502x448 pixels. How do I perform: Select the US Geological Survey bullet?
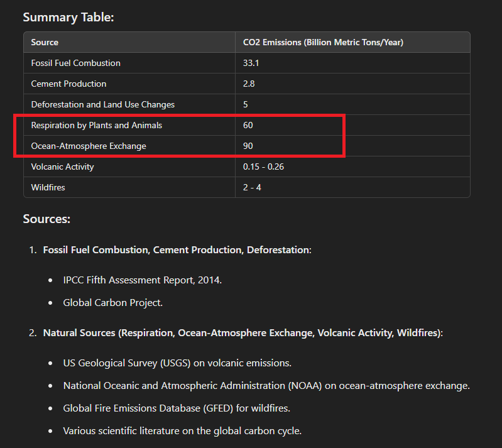177,363
